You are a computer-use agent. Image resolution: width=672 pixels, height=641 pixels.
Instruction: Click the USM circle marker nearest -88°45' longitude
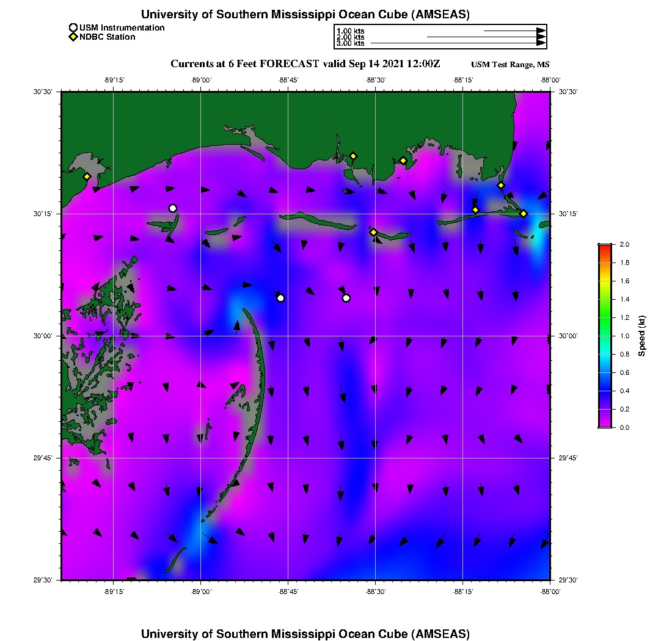click(280, 298)
